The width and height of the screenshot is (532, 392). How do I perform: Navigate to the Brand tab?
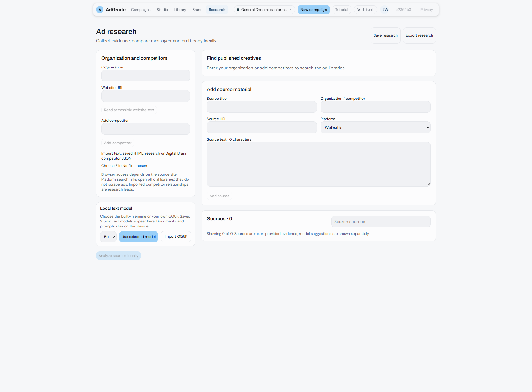click(x=197, y=10)
